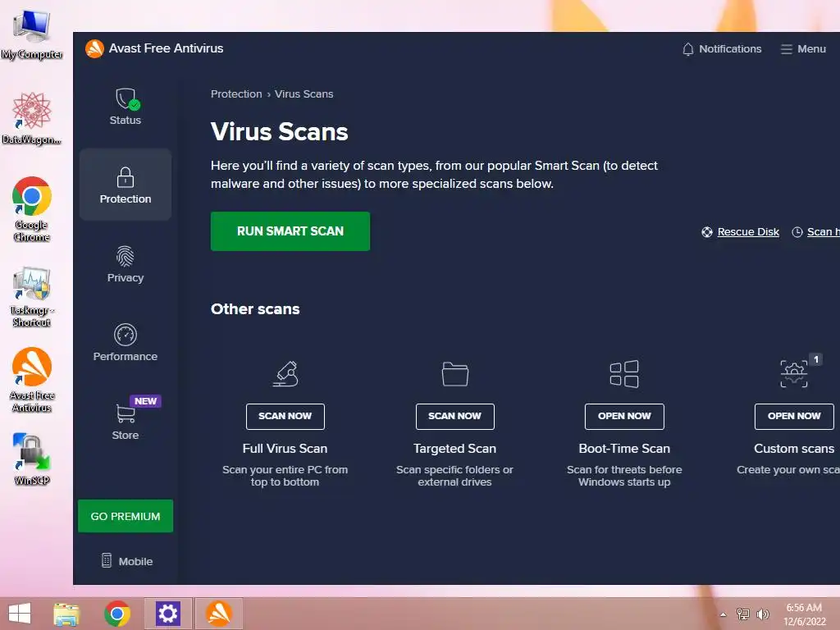Click GO PREMIUM button
840x630 pixels.
coord(126,516)
